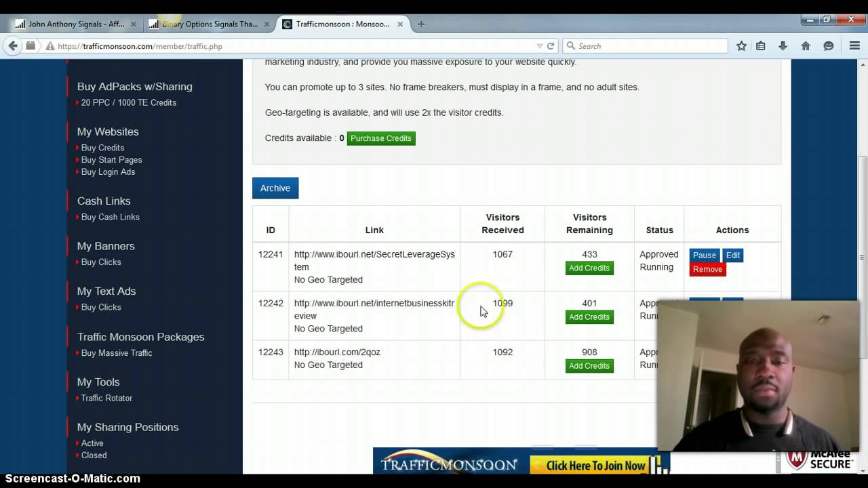The height and width of the screenshot is (488, 868).
Task: Add Credits for link ID 12243
Action: click(589, 365)
